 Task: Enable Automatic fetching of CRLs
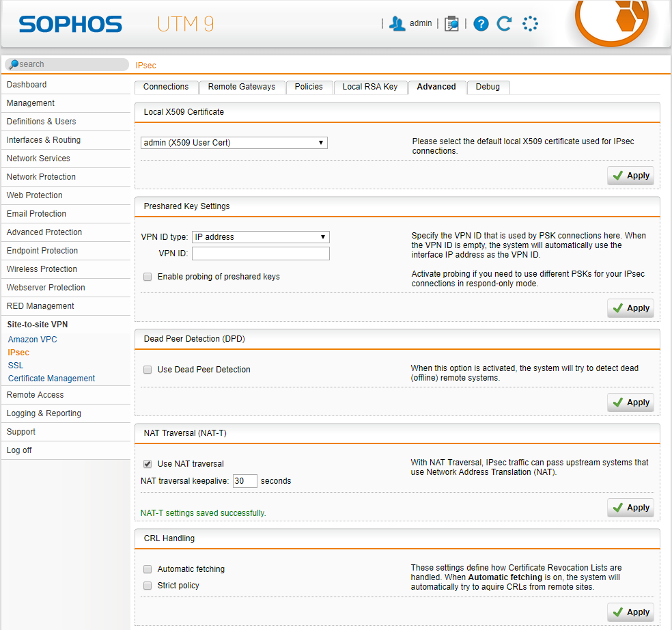(x=148, y=569)
